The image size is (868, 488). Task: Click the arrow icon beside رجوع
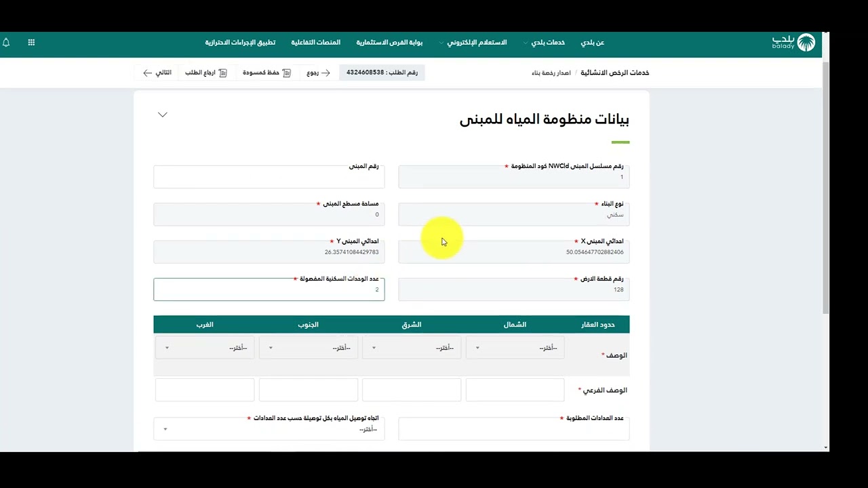[x=326, y=73]
